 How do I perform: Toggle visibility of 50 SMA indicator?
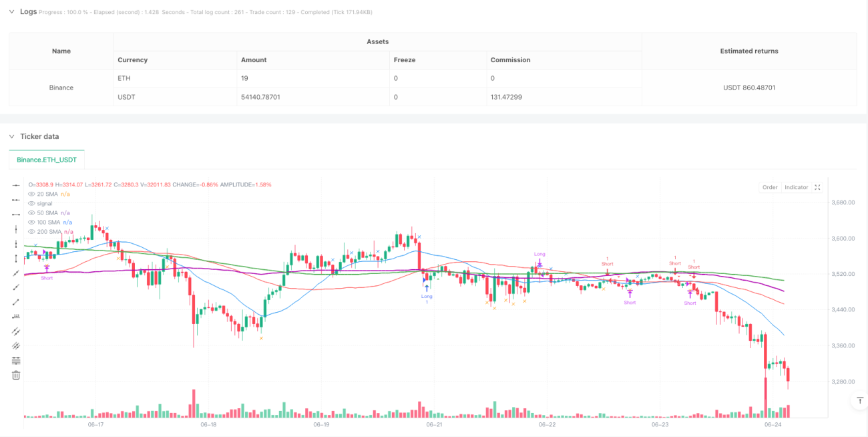pos(31,212)
